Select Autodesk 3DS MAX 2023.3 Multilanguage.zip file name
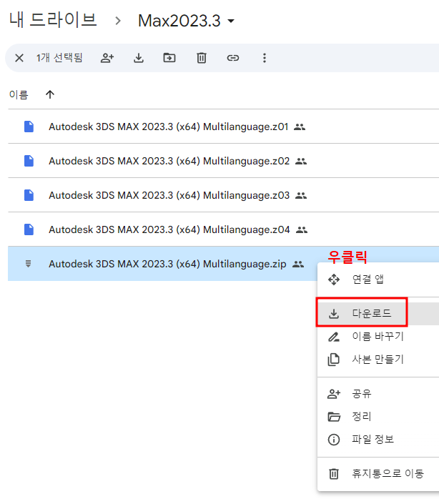The width and height of the screenshot is (439, 504). coord(167,265)
